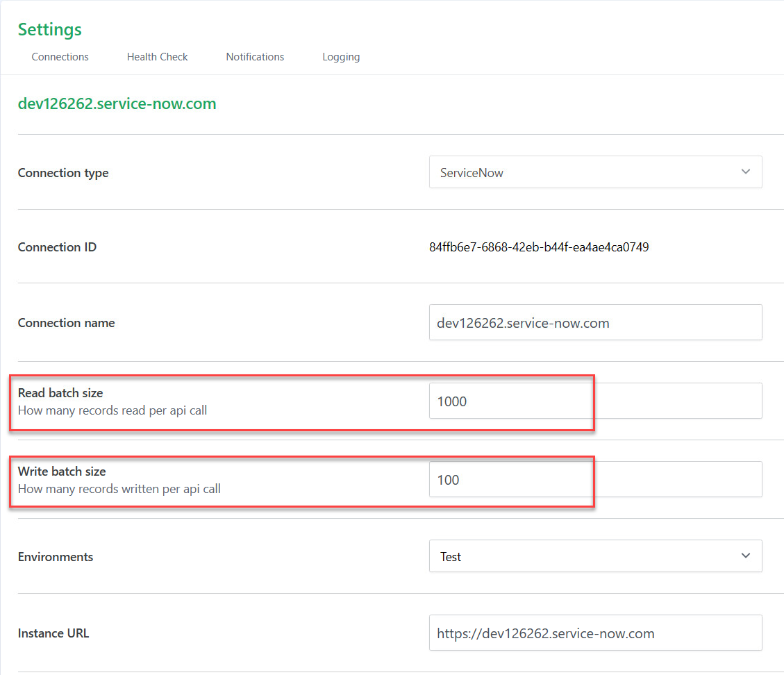
Task: Edit the Write batch size field
Action: (596, 479)
